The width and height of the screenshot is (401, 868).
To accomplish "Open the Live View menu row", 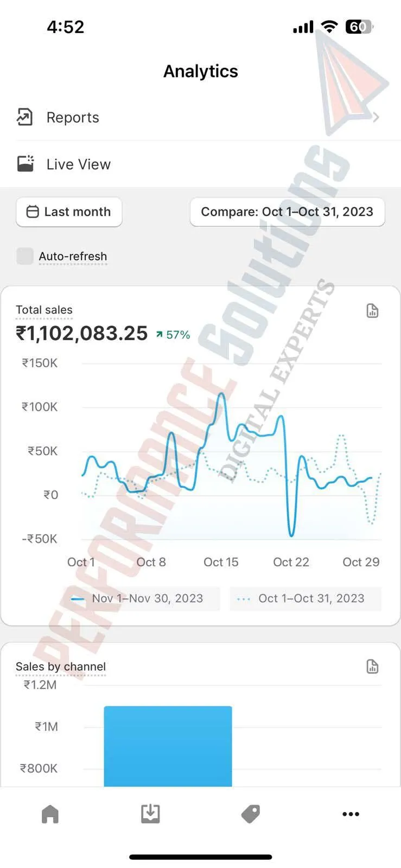I will pos(200,164).
